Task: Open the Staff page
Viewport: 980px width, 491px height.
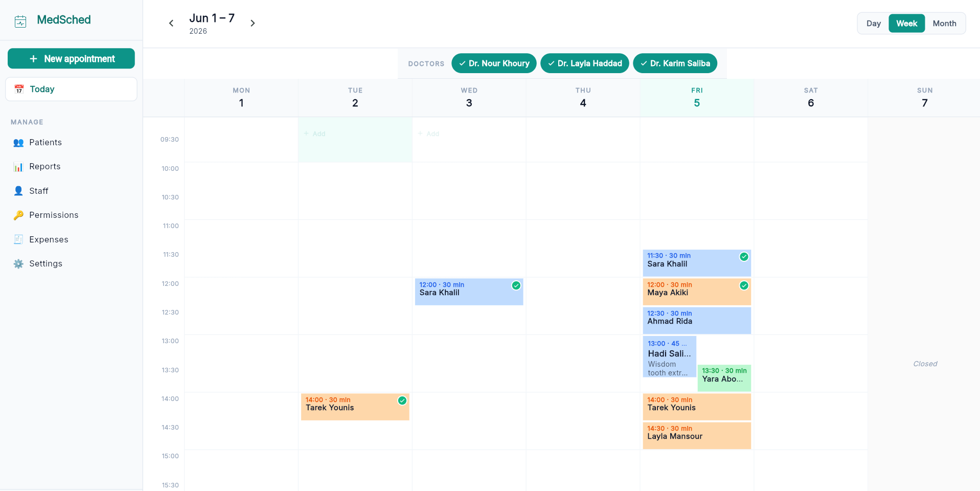Action: coord(72,191)
